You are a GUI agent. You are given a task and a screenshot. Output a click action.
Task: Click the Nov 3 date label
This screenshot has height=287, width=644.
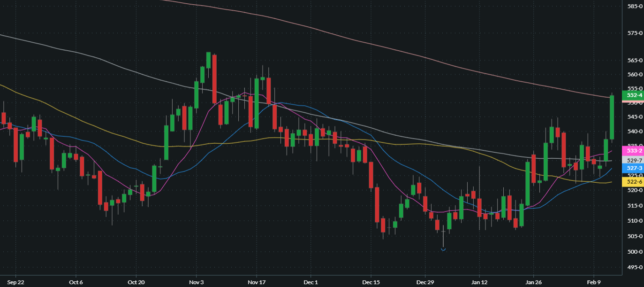[x=197, y=282]
